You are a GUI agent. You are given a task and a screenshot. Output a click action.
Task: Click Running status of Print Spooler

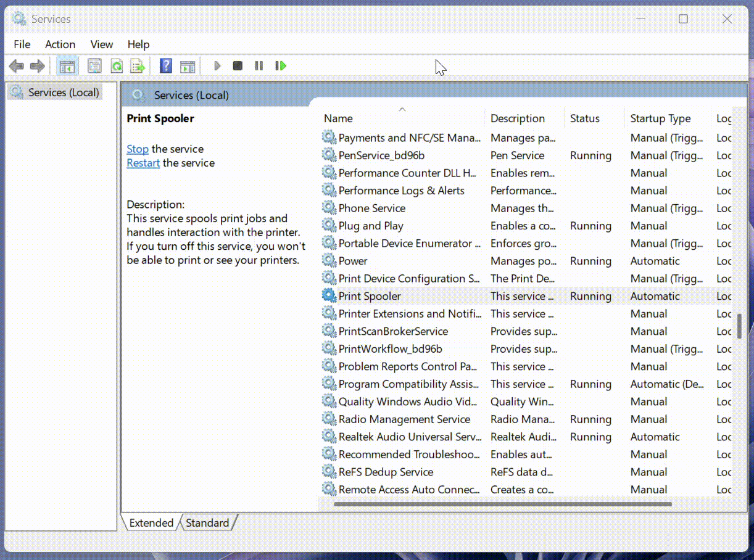click(590, 296)
